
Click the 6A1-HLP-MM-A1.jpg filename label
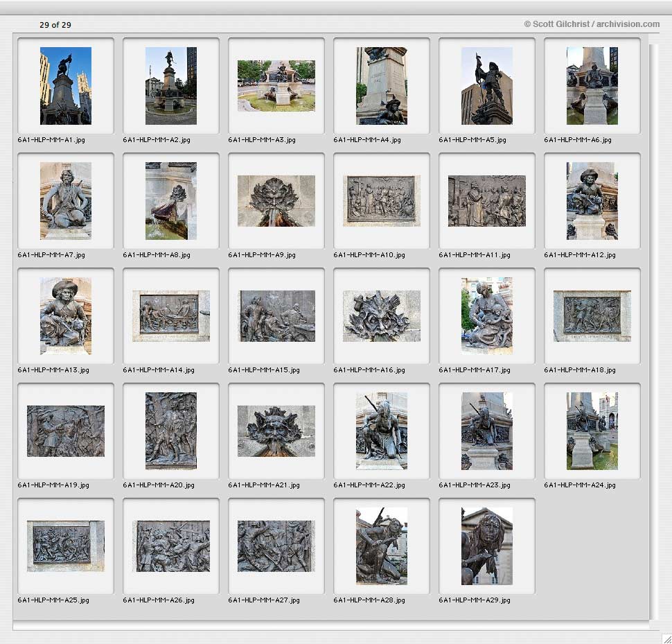[x=51, y=140]
